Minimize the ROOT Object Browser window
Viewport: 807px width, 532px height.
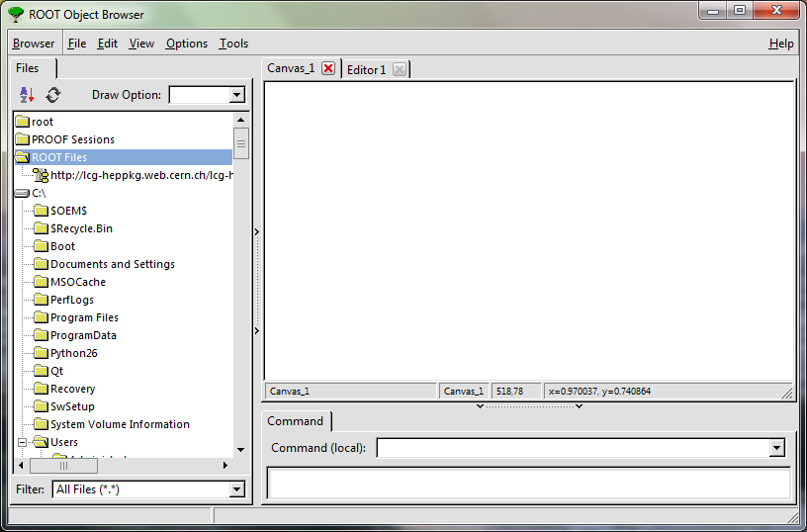pos(713,10)
